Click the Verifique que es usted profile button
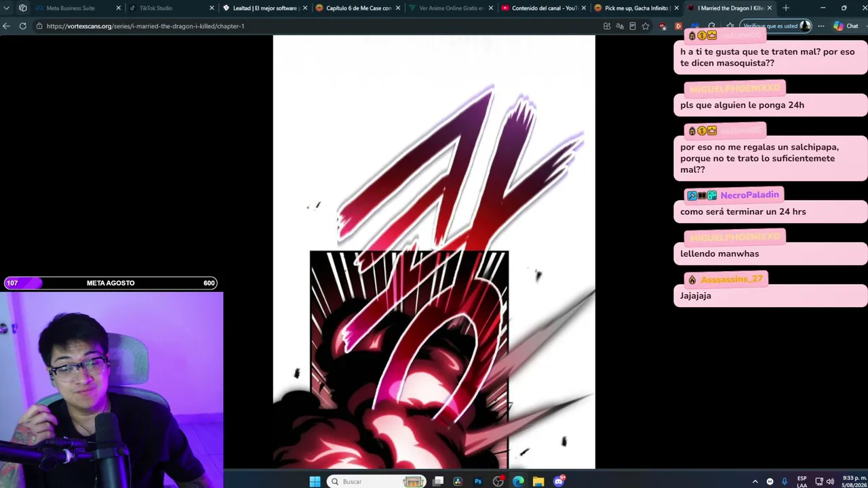The image size is (868, 488). tap(776, 26)
